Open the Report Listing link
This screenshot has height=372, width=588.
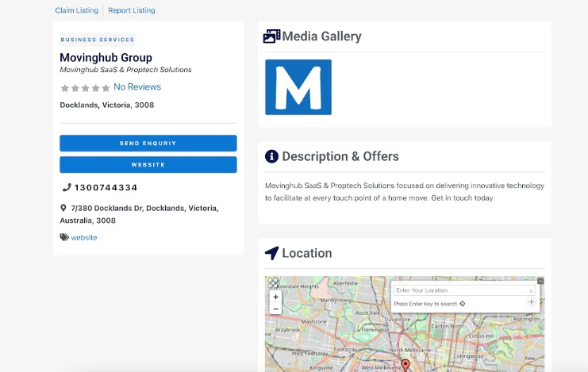tap(132, 10)
